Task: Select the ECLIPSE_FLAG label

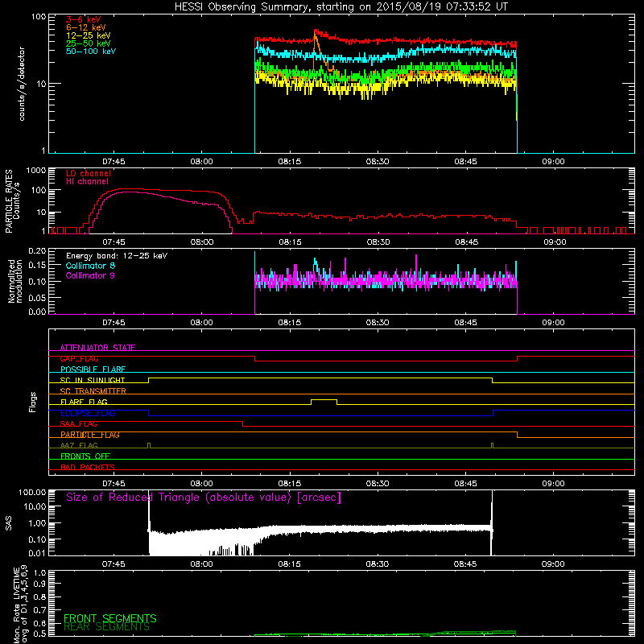Action: coord(88,413)
